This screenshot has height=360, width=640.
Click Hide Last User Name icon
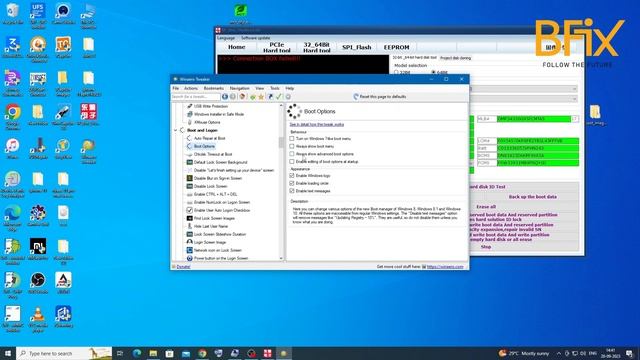click(189, 226)
